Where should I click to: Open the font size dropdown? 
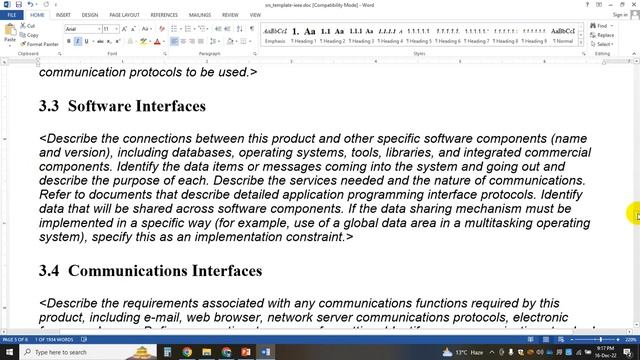click(x=116, y=29)
